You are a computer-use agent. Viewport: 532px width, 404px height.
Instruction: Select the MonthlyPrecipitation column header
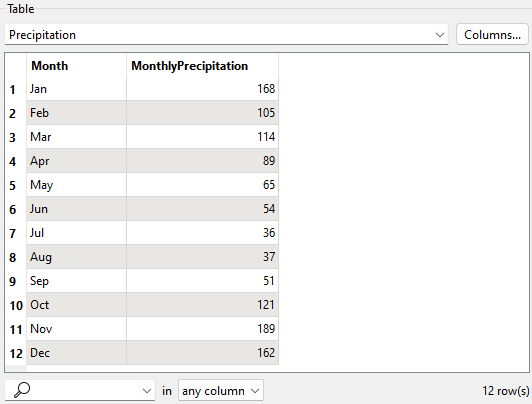(203, 65)
